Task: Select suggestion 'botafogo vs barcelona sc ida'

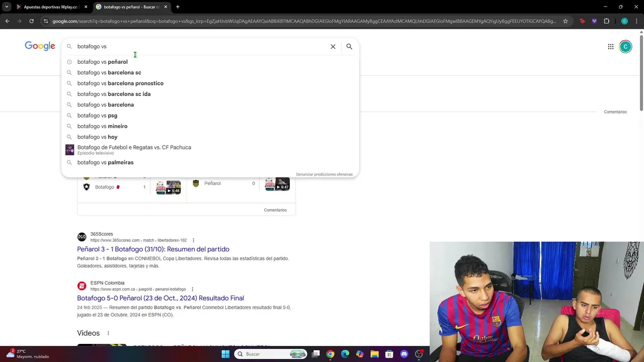Action: (210, 94)
